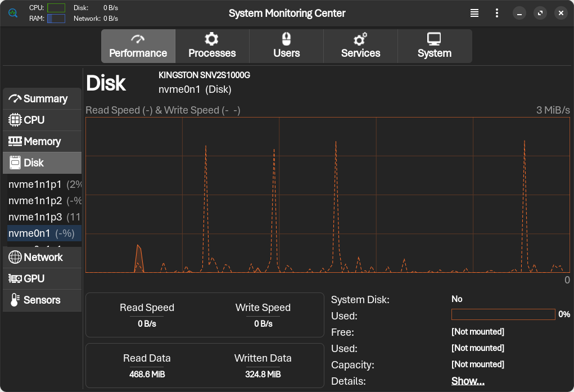Click the app logo icon in header
Viewport: 574px width, 392px height.
(x=13, y=12)
